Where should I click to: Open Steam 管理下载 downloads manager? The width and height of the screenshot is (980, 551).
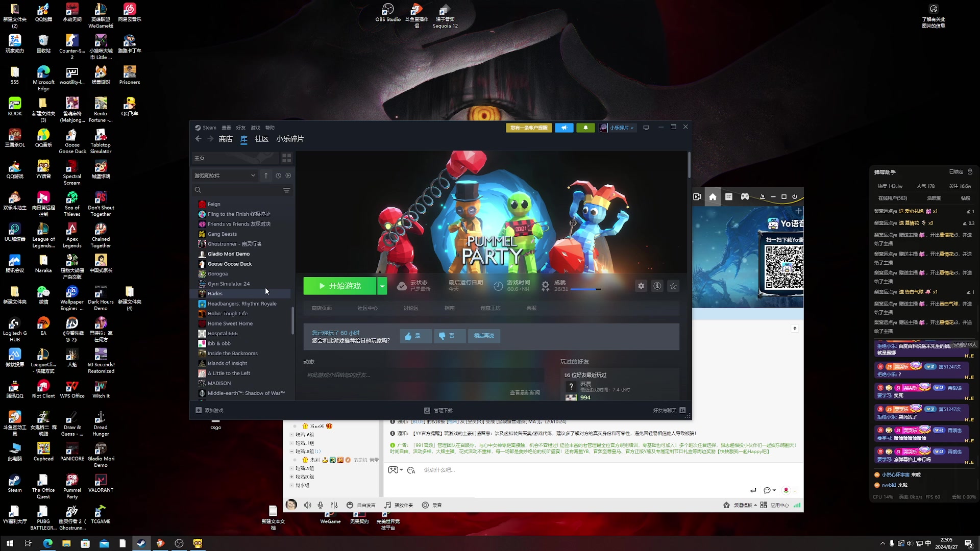point(438,410)
